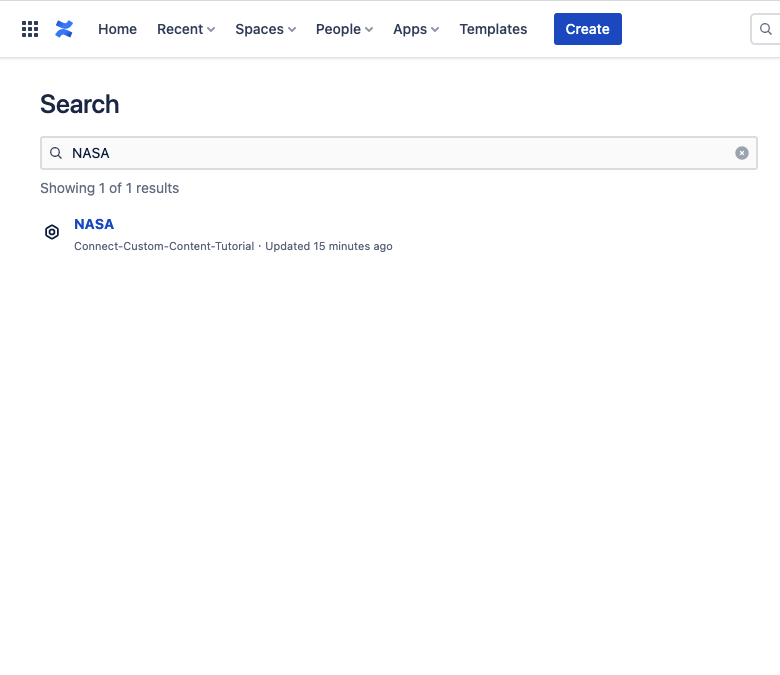Screen dimensions: 780x675
Task: Expand the Spaces dropdown menu
Action: [259, 29]
